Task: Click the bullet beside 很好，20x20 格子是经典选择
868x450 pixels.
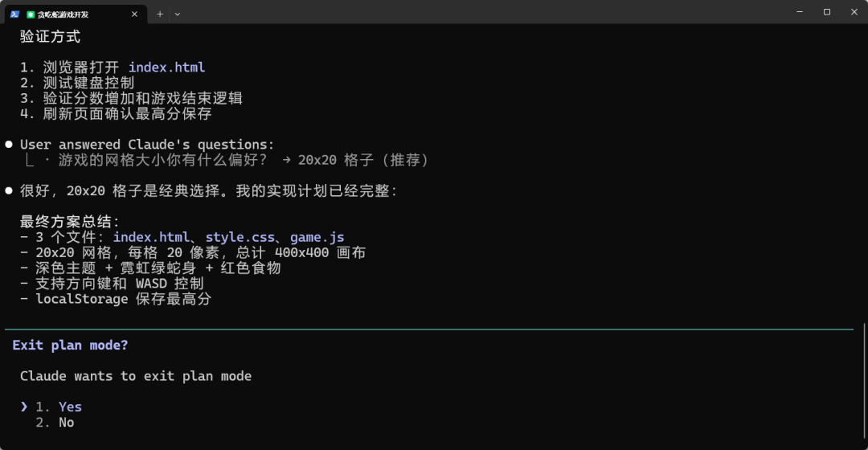Action: coord(9,191)
